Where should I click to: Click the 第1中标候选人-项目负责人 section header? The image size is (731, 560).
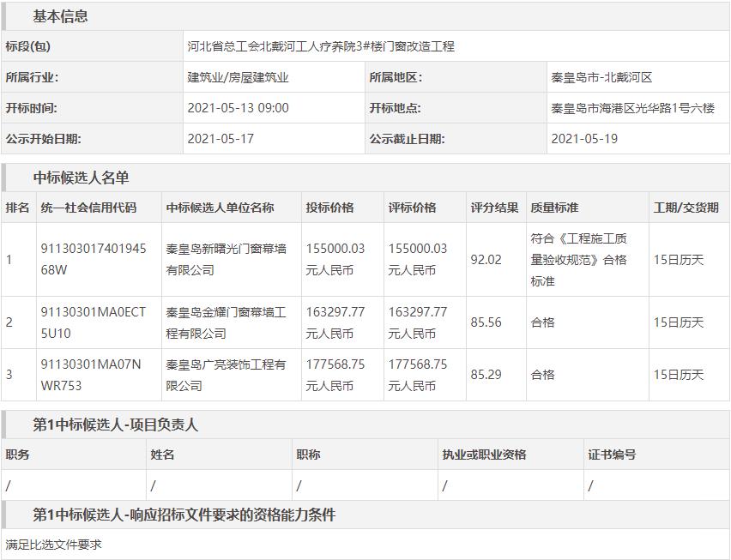pyautogui.click(x=115, y=425)
